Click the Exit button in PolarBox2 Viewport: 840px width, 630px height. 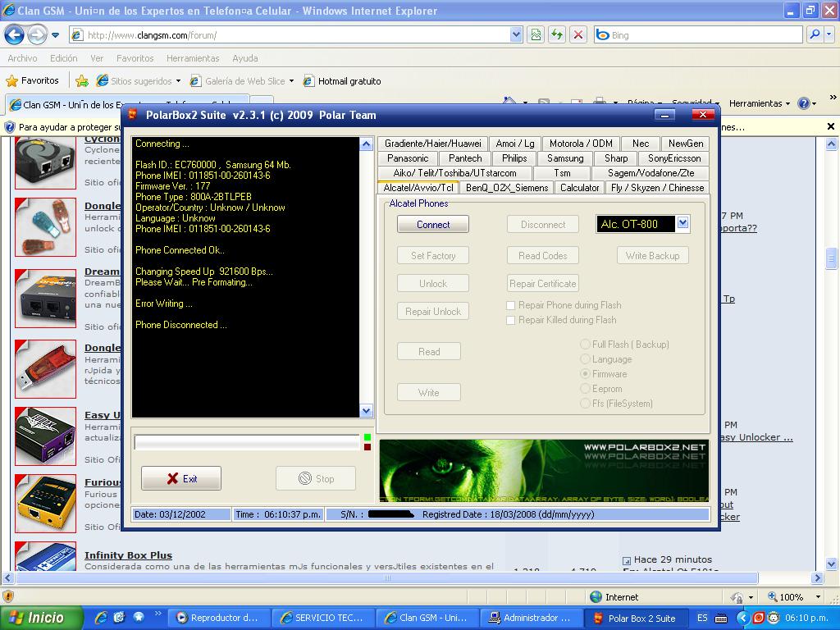pos(181,478)
